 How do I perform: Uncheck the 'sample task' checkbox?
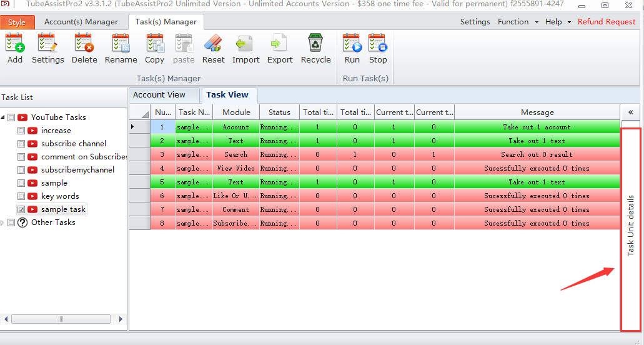(x=21, y=209)
